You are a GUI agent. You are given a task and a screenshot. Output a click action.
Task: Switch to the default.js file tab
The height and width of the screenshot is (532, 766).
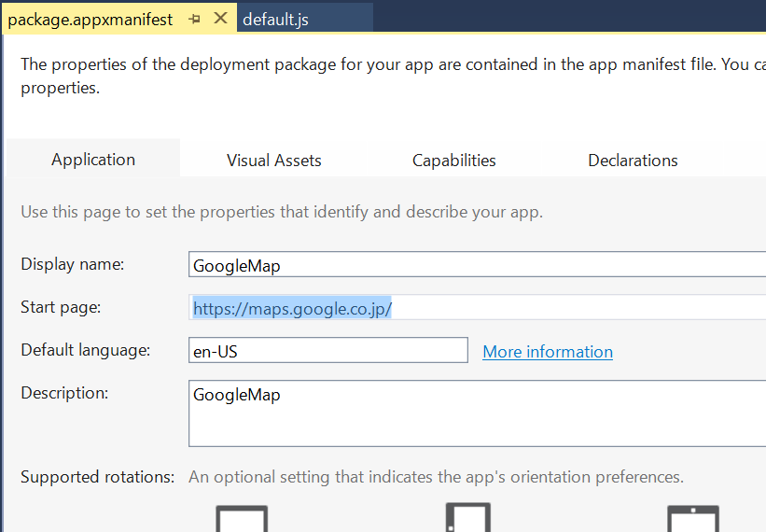275,19
